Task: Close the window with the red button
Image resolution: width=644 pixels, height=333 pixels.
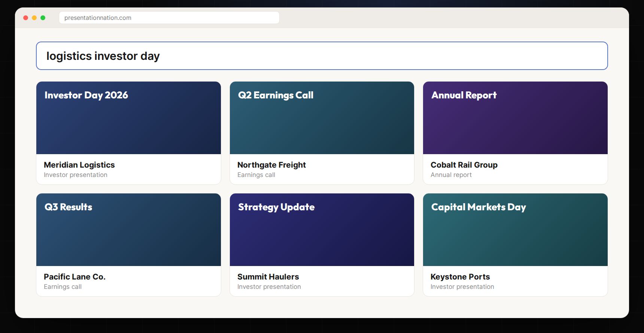Action: tap(25, 18)
